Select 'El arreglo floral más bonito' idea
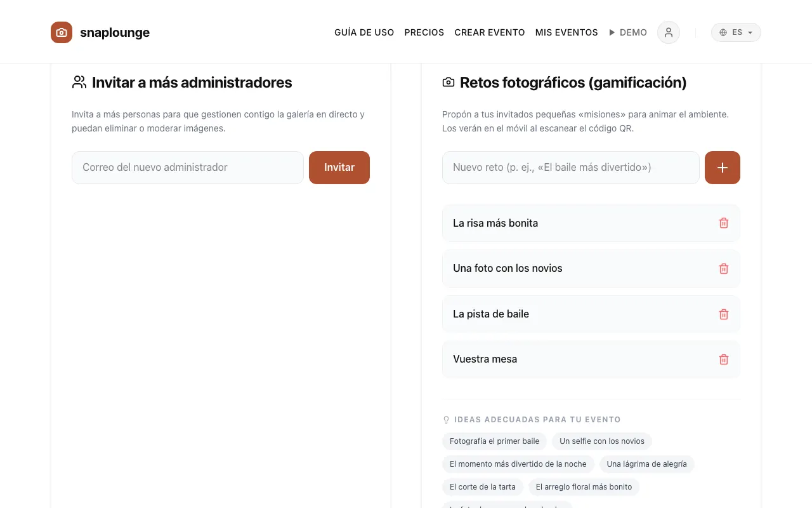 pos(584,487)
